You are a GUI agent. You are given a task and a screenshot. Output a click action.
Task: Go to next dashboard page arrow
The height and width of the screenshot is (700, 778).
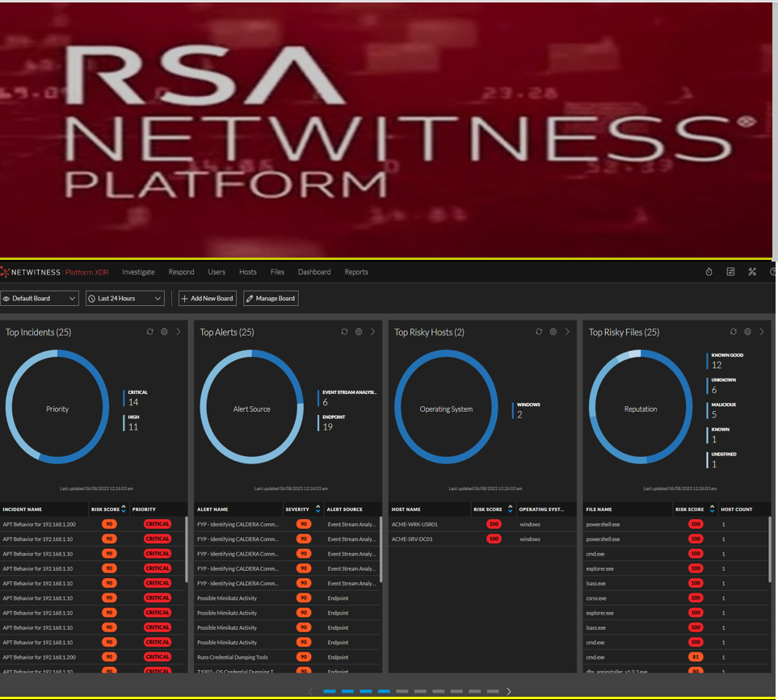pos(509,691)
